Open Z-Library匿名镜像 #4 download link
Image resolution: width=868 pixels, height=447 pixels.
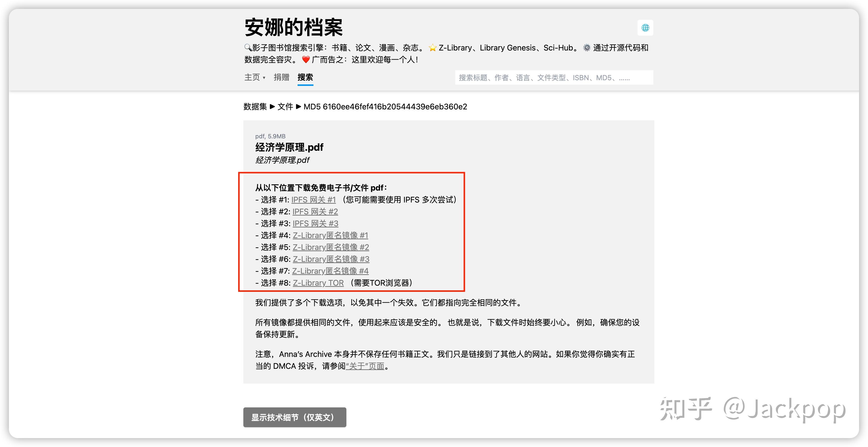pyautogui.click(x=330, y=271)
